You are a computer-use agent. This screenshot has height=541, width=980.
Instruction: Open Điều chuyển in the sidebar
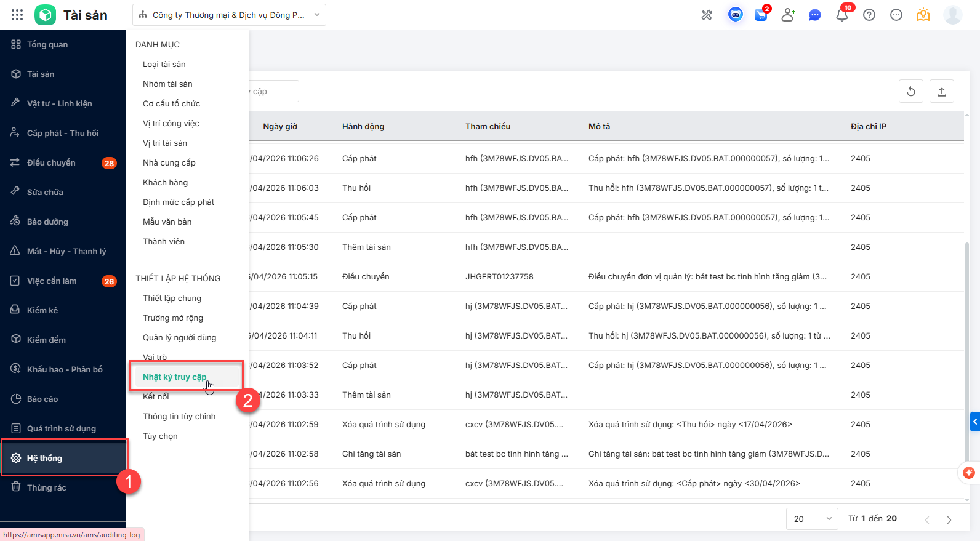51,162
